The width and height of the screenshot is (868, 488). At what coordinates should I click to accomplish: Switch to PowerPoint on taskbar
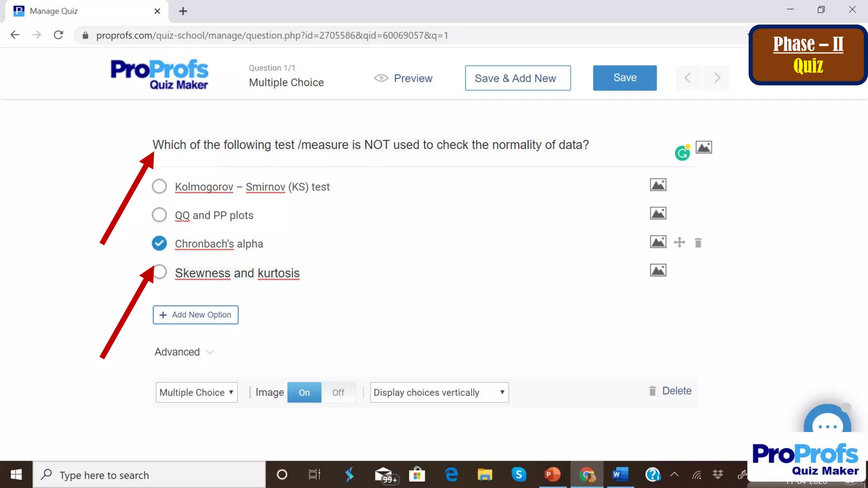(552, 475)
